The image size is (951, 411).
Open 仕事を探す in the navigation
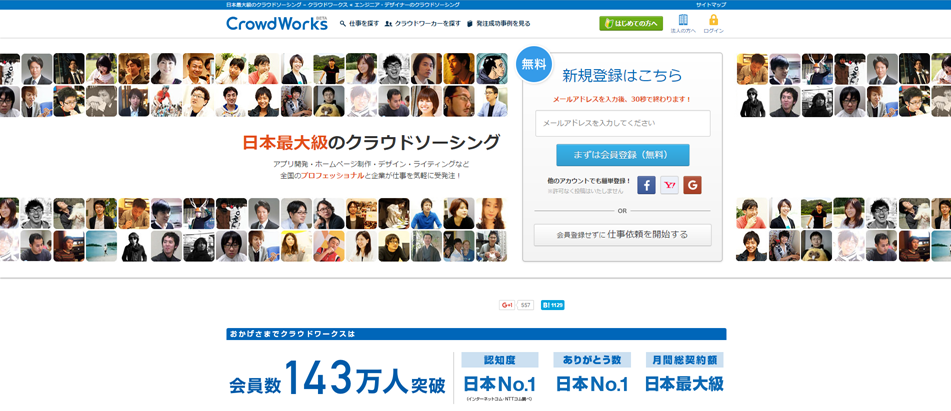tap(359, 24)
